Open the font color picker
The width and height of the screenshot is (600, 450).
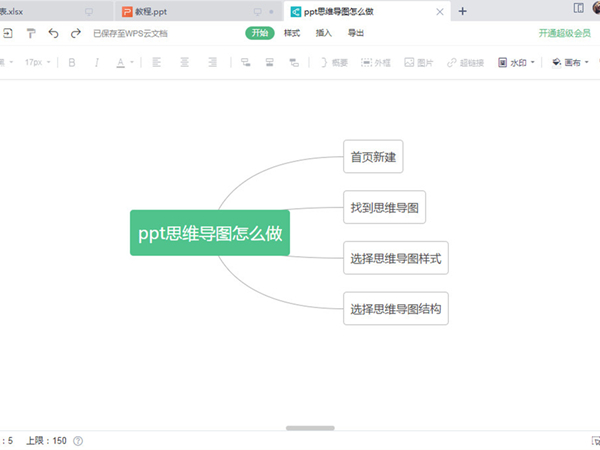coord(123,62)
